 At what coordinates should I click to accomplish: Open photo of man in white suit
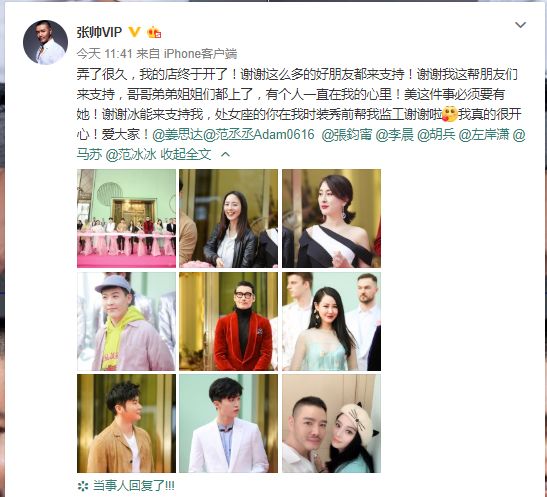[x=228, y=423]
